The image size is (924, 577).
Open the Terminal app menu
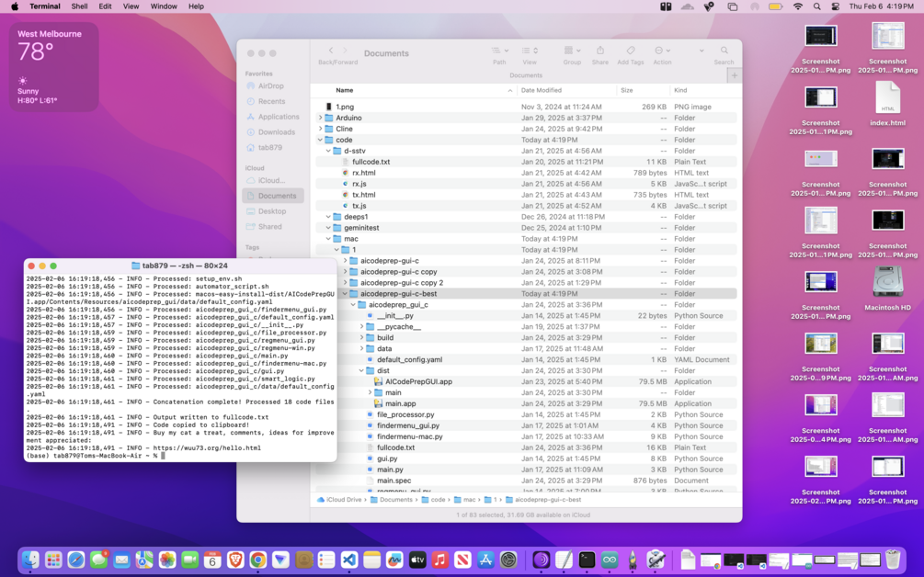pos(45,6)
